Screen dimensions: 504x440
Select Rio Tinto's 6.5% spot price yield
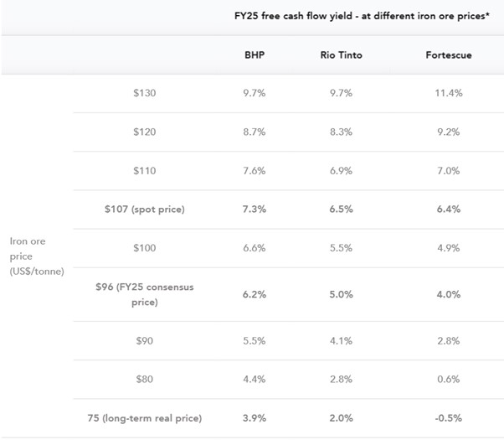(x=341, y=210)
